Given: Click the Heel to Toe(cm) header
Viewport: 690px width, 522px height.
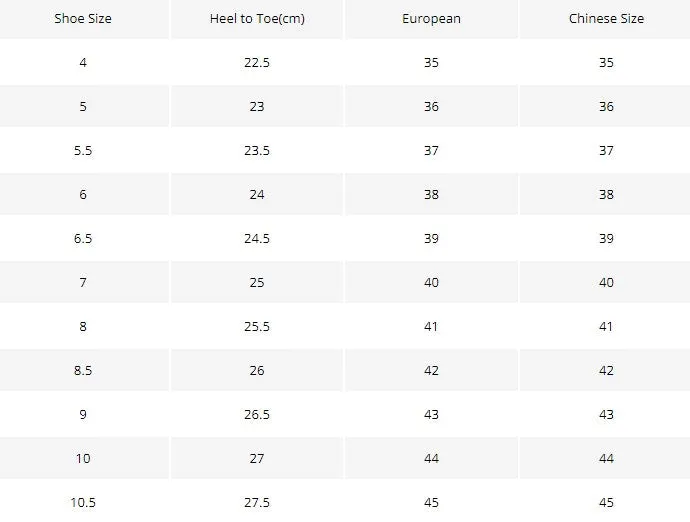Looking at the screenshot, I should click(x=257, y=18).
